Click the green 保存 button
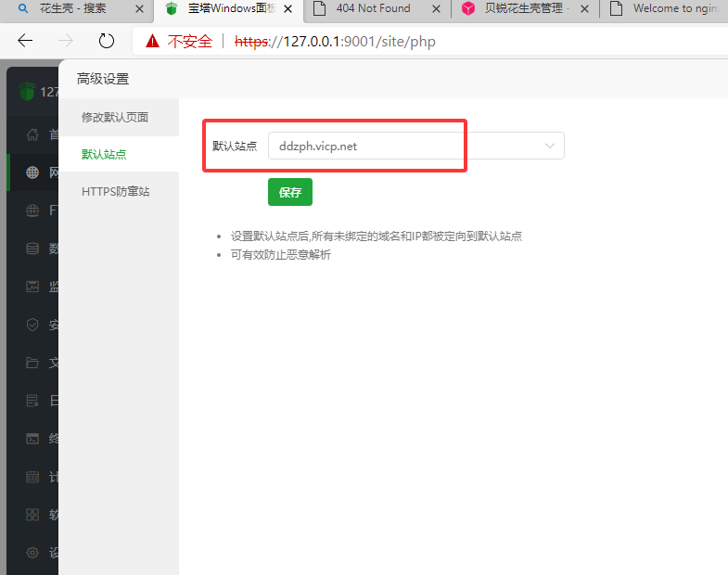This screenshot has width=728, height=575. click(290, 192)
